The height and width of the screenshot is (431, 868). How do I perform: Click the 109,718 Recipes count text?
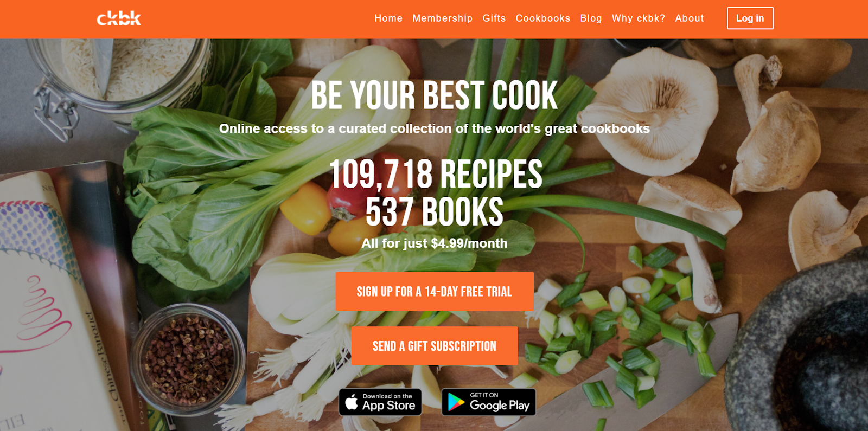point(436,175)
